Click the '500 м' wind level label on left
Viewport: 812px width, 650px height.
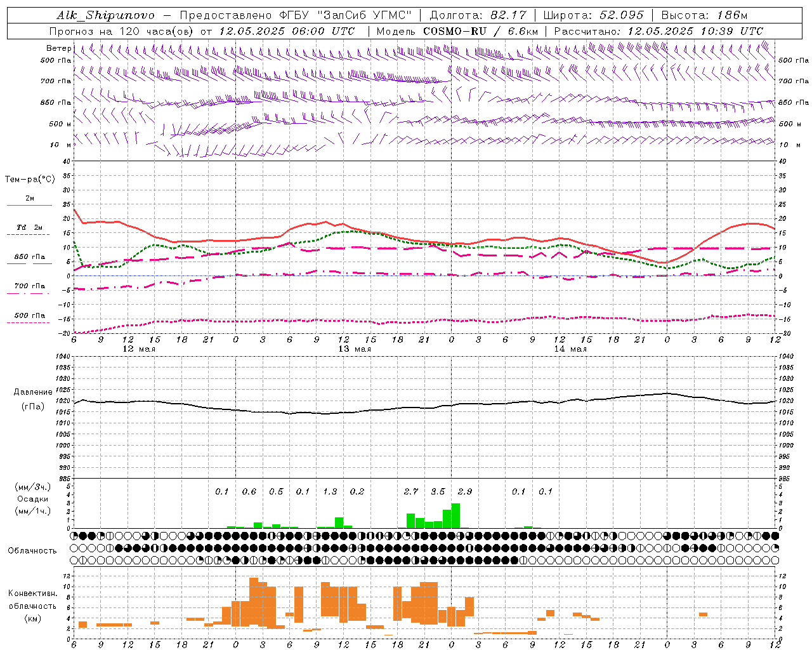tap(60, 124)
